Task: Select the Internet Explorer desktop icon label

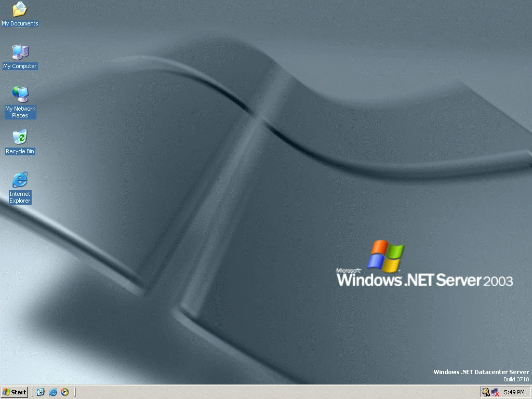Action: (x=20, y=197)
